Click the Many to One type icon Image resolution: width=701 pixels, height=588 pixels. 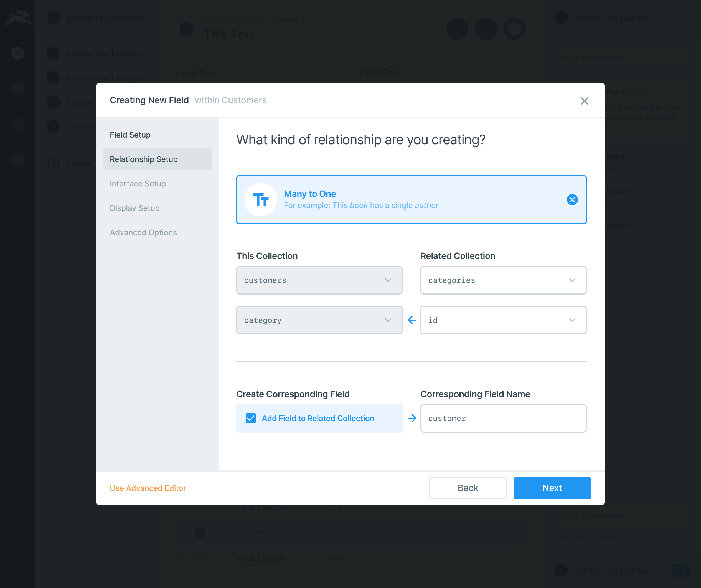pos(260,200)
